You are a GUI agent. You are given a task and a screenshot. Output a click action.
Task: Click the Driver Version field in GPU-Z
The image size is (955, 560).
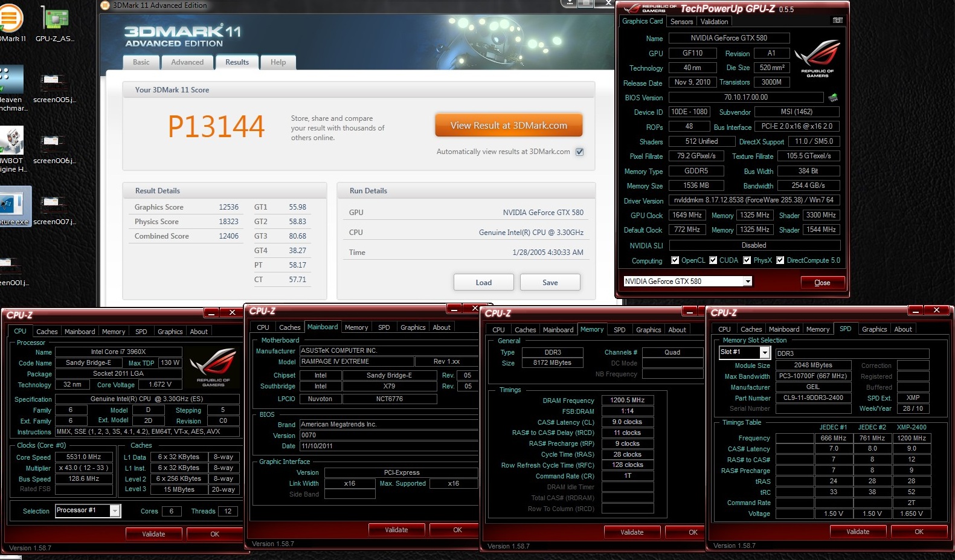click(x=754, y=200)
